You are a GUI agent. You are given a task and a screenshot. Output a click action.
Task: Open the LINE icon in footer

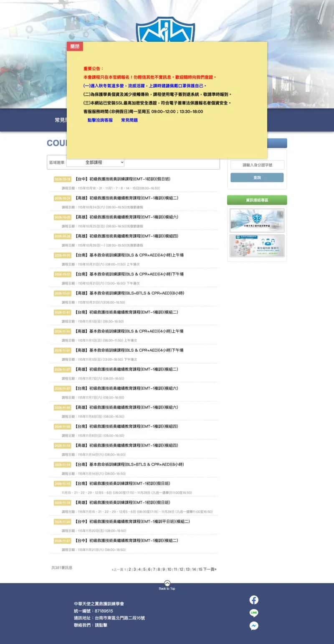point(254,613)
